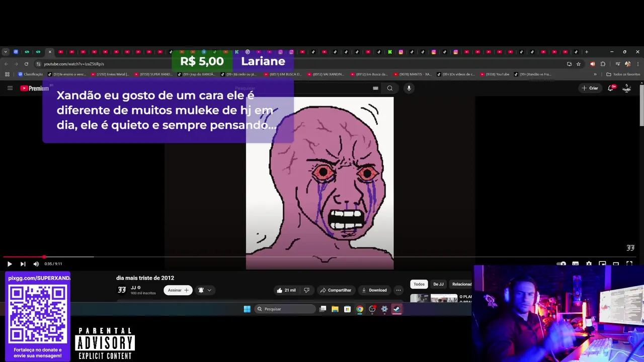The height and width of the screenshot is (362, 644).
Task: Open Chrome extensions puzzle menu
Action: [603, 64]
